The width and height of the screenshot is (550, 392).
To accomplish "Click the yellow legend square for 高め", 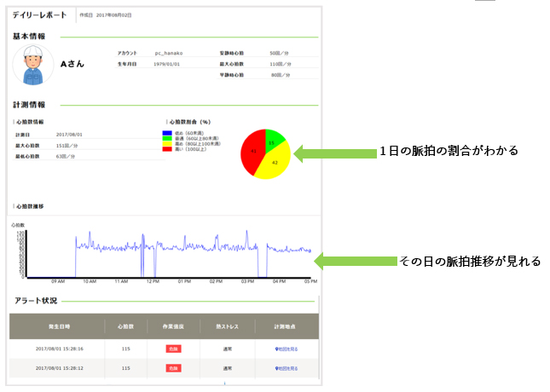I will [x=166, y=142].
